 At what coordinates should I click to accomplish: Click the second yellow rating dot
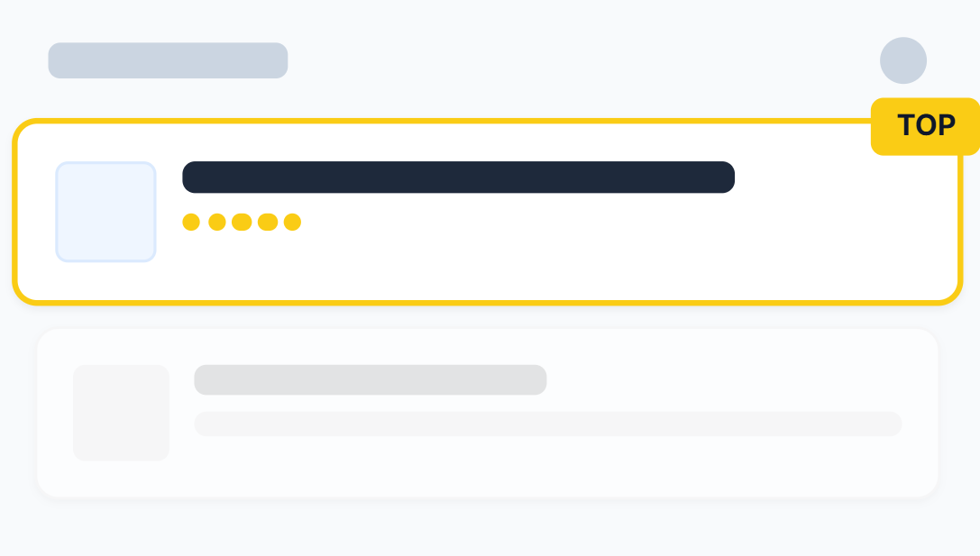pyautogui.click(x=217, y=223)
